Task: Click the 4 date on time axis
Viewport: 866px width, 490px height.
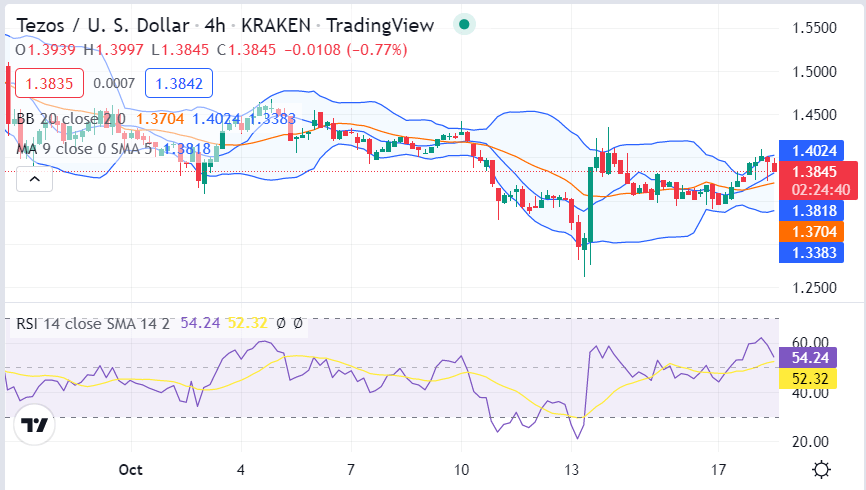Action: (240, 470)
